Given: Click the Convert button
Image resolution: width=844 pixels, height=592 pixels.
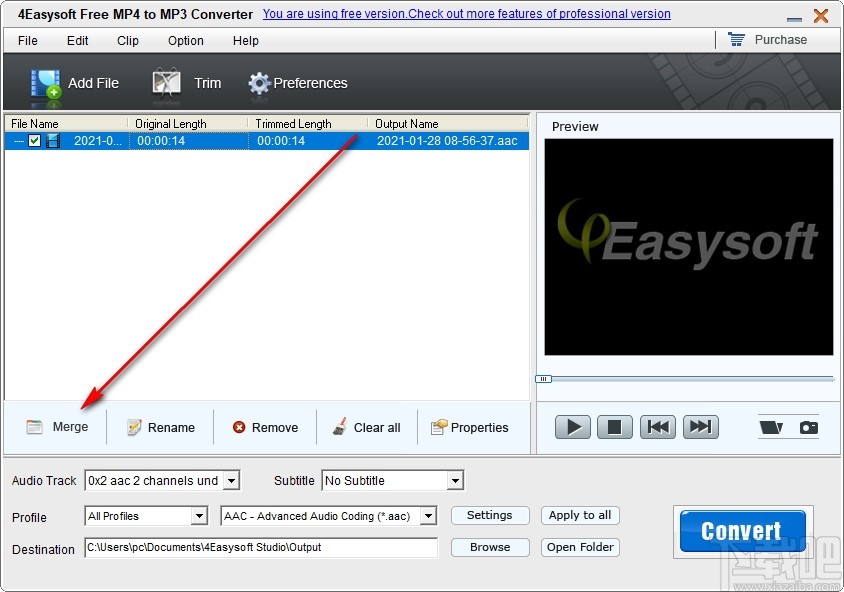Looking at the screenshot, I should click(x=741, y=531).
